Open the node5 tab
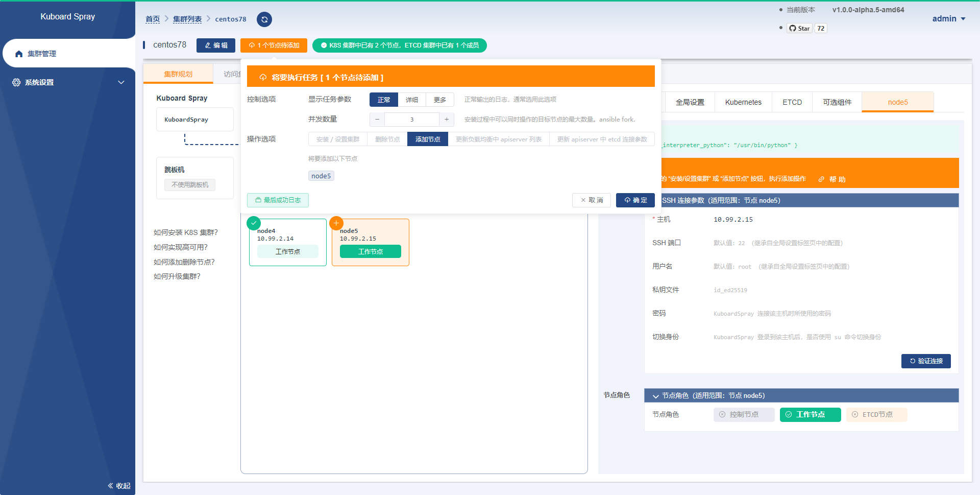The image size is (980, 495). (898, 102)
